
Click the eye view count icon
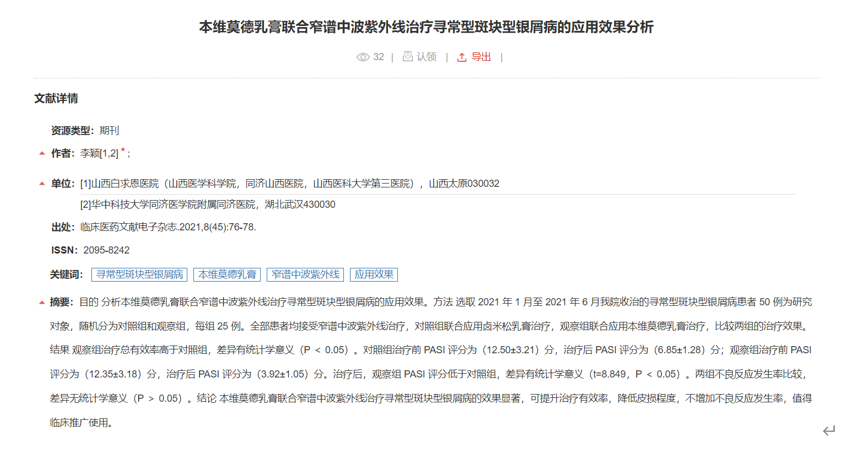(363, 57)
